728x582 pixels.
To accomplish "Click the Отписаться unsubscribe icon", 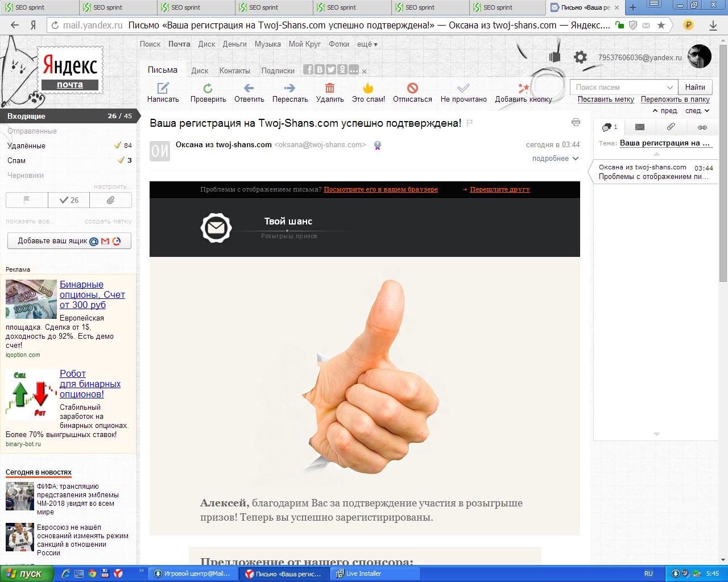I will 412,88.
